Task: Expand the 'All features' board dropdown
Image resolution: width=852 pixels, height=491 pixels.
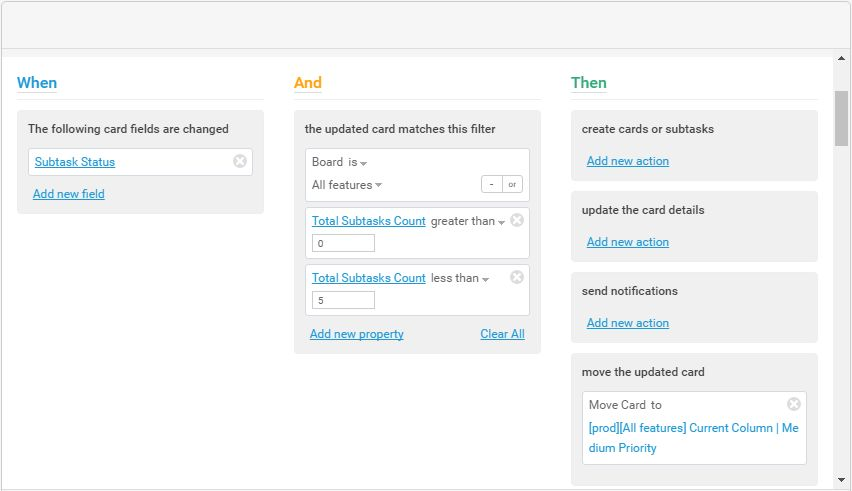Action: click(347, 185)
